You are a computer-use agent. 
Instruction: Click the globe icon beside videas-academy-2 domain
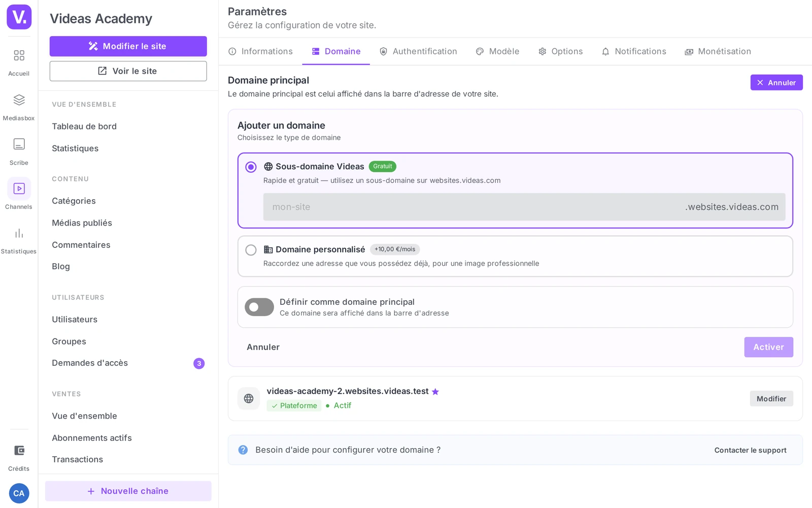pyautogui.click(x=249, y=399)
